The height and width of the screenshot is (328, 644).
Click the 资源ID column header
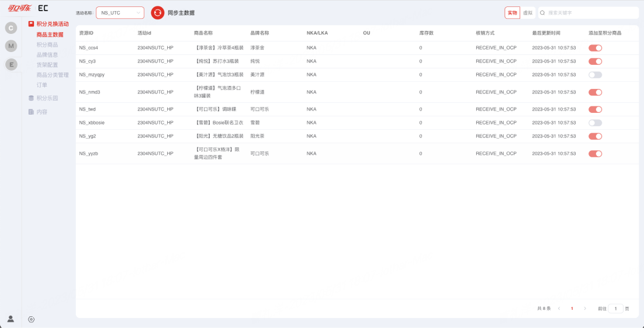pos(86,33)
